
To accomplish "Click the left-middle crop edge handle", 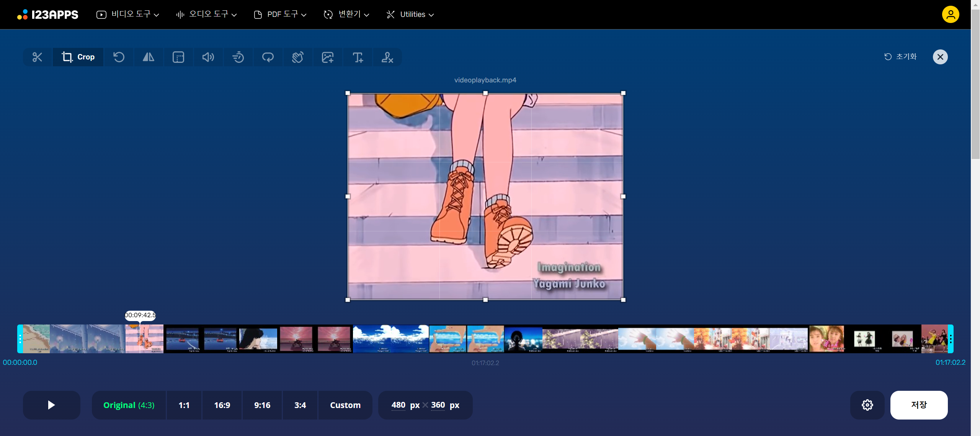I will [x=348, y=197].
